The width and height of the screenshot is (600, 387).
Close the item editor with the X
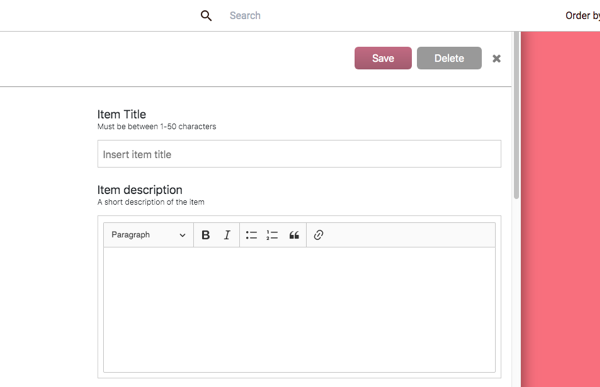tap(496, 59)
